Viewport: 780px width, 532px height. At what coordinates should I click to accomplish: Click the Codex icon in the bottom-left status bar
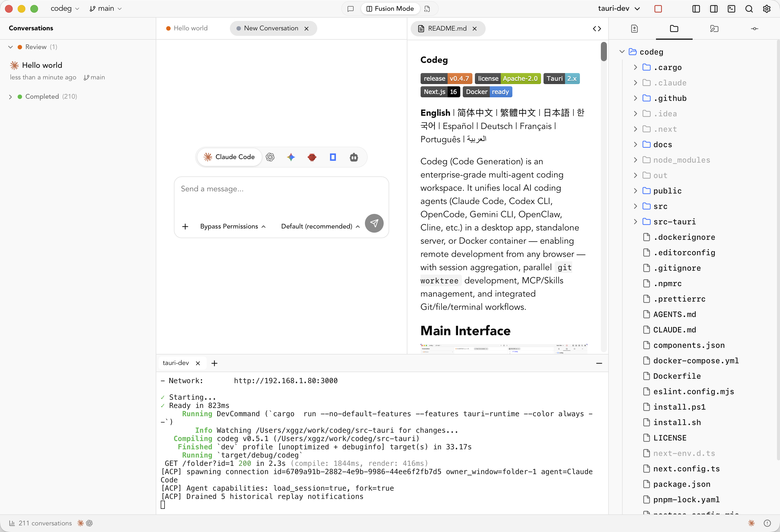click(90, 524)
